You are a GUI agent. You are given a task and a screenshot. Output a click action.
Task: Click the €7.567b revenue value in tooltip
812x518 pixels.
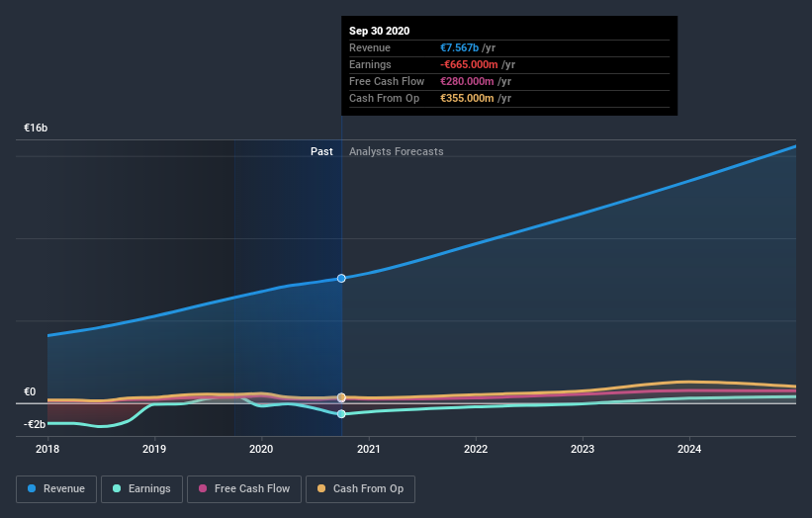(459, 47)
